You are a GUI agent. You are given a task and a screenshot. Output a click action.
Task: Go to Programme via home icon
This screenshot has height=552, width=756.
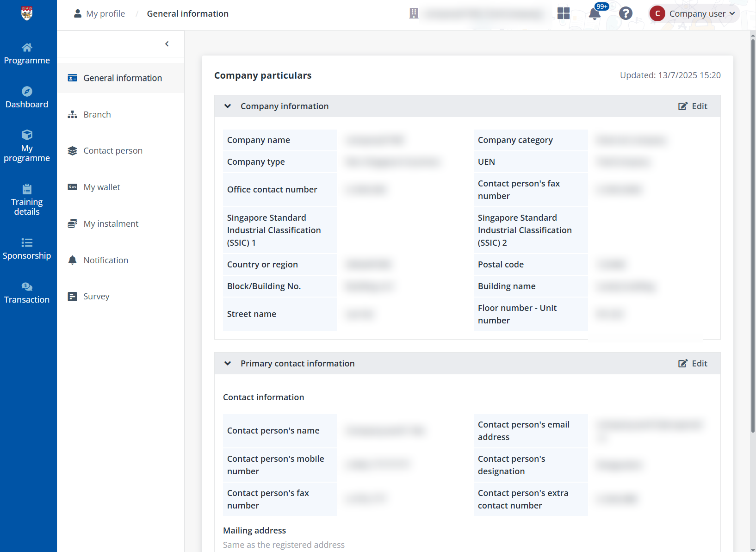click(27, 54)
